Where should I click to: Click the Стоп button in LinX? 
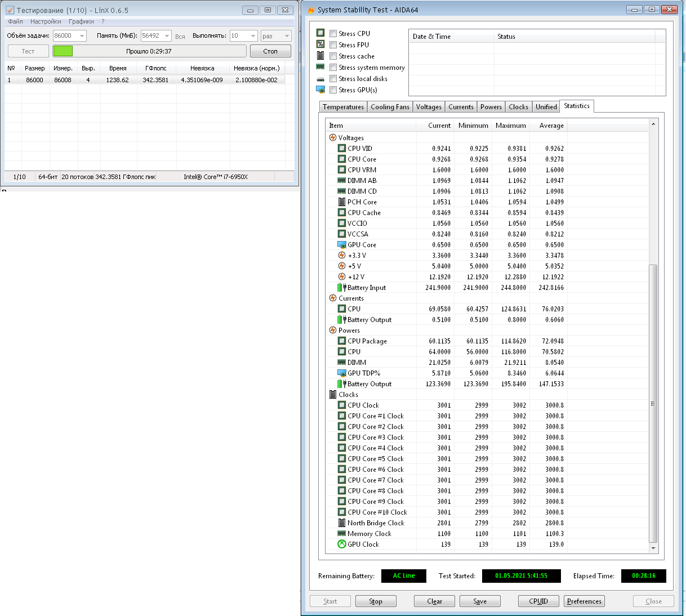(x=270, y=51)
